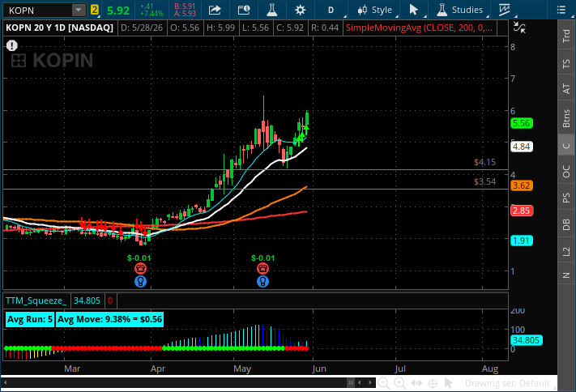Click the Avg Run: 5 label
Screen dimensions: 576x392
[x=30, y=319]
